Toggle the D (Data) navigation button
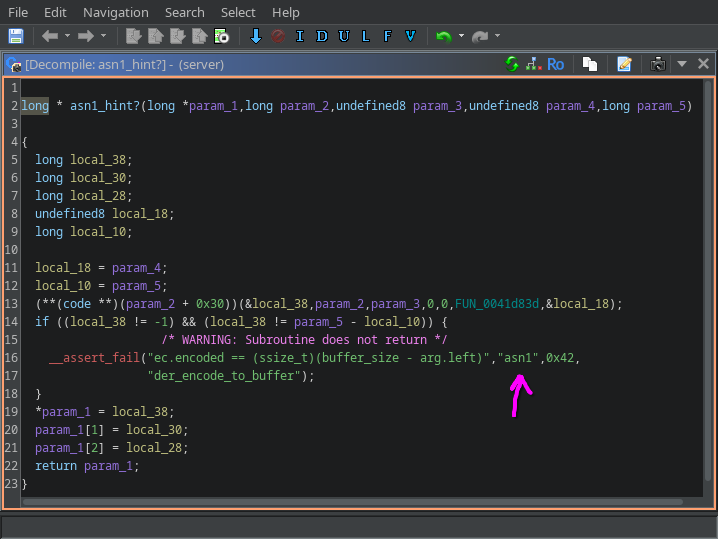The height and width of the screenshot is (539, 718). click(322, 36)
